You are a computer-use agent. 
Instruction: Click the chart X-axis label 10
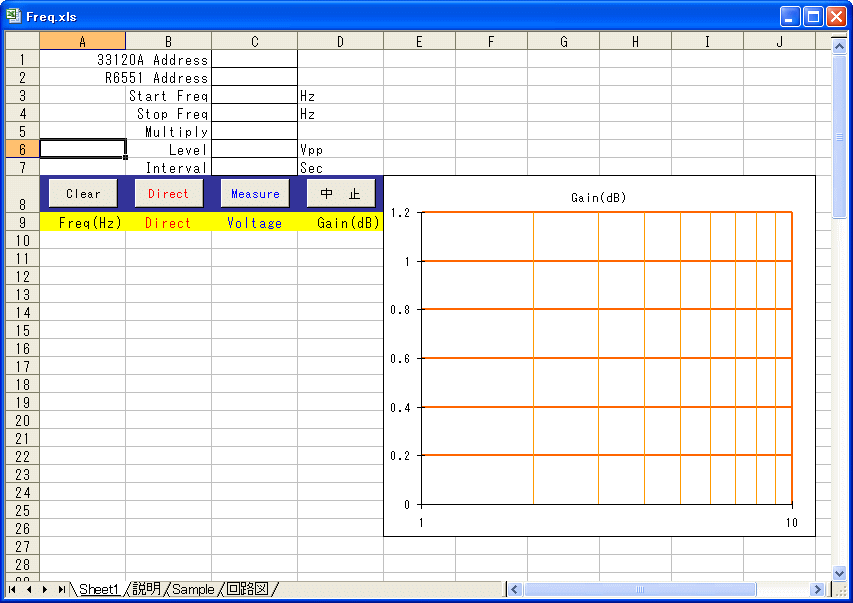[x=792, y=522]
